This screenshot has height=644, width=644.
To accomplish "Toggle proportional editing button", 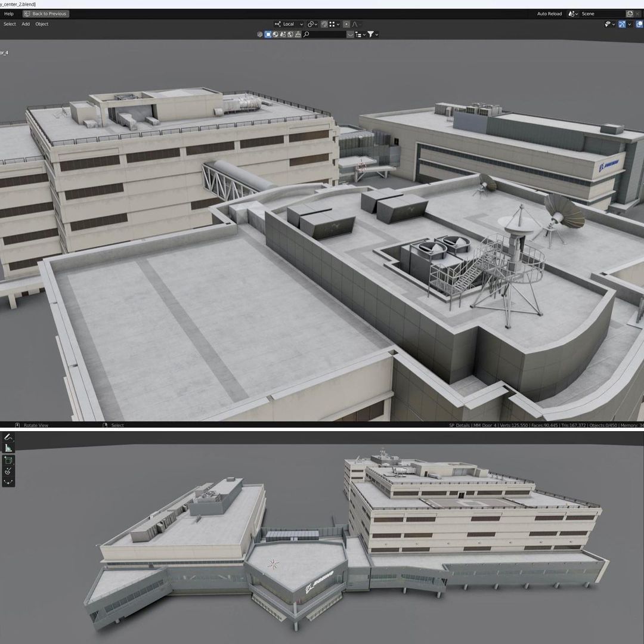I will 346,24.
